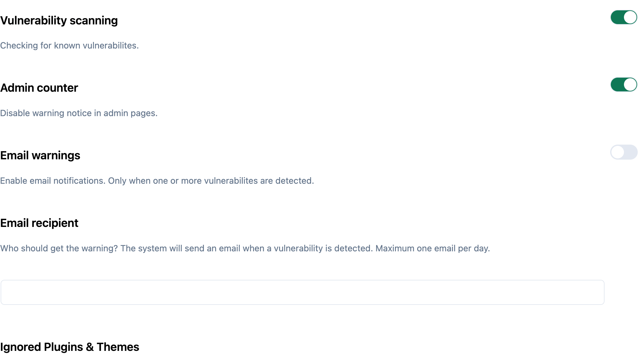Click the Admin counter heading
The image size is (644, 354).
(39, 88)
